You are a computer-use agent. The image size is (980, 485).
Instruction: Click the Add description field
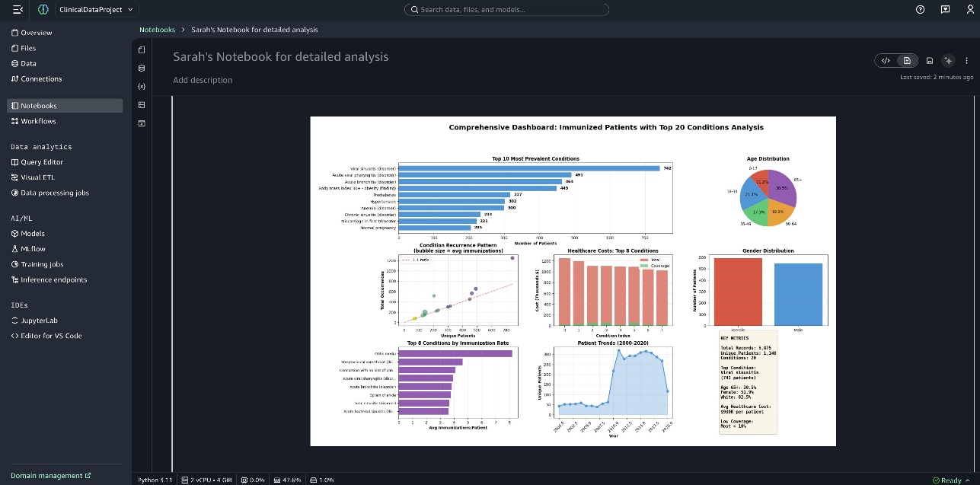[x=203, y=80]
